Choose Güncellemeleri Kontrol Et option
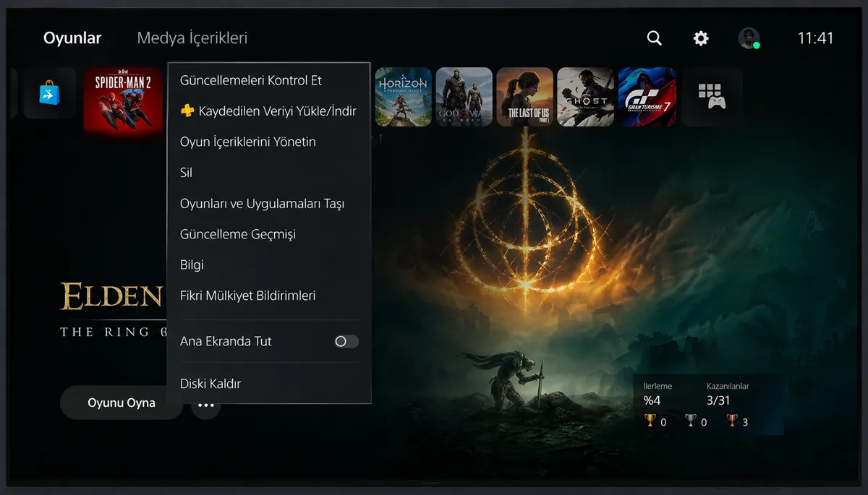 pos(250,80)
